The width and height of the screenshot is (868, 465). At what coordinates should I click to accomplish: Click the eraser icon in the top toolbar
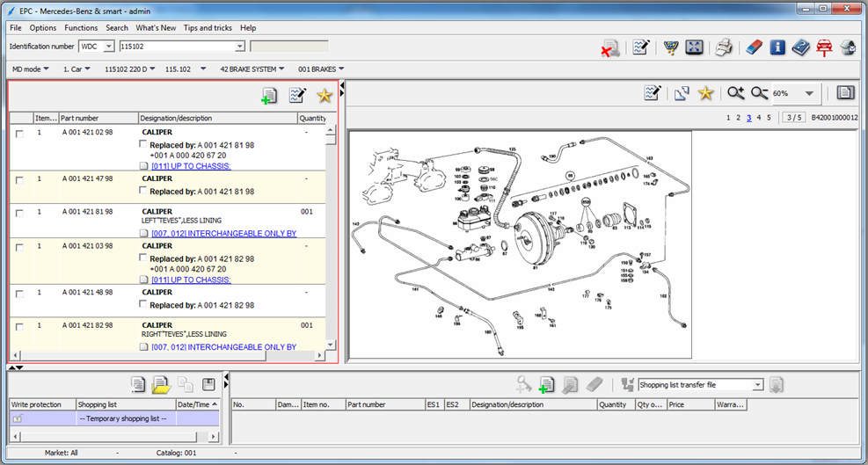754,47
